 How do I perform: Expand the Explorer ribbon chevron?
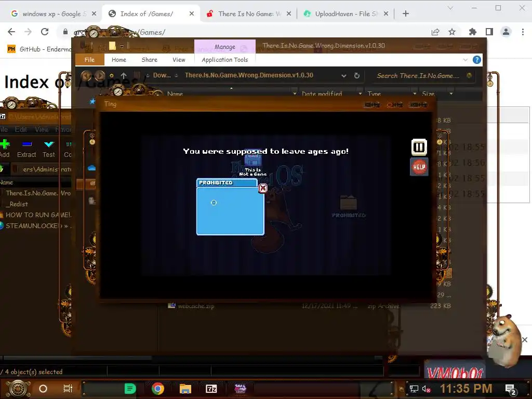click(465, 60)
